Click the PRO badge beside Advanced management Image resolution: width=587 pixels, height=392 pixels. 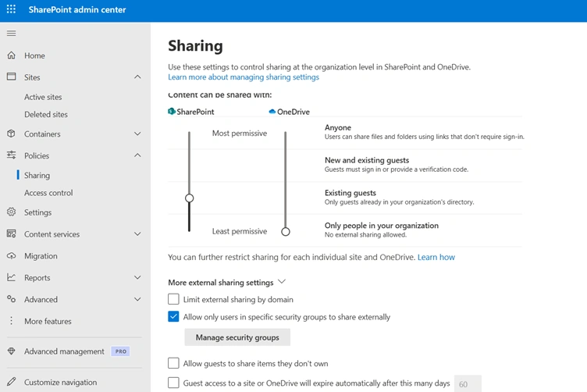coord(120,351)
